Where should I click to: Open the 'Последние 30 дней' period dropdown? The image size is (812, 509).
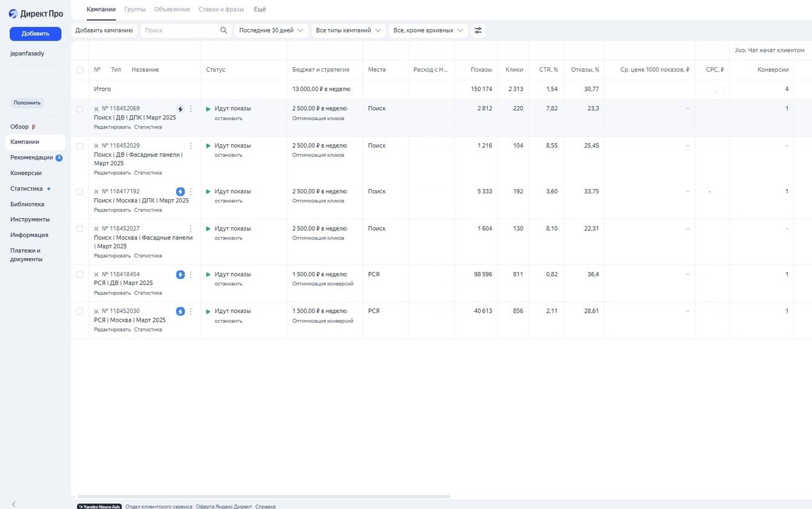(x=271, y=30)
